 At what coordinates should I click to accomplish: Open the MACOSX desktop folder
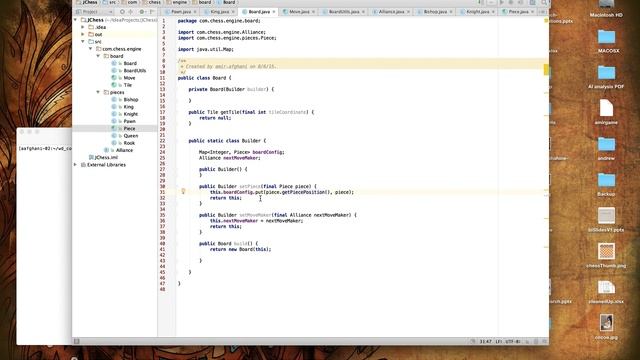coord(607,41)
